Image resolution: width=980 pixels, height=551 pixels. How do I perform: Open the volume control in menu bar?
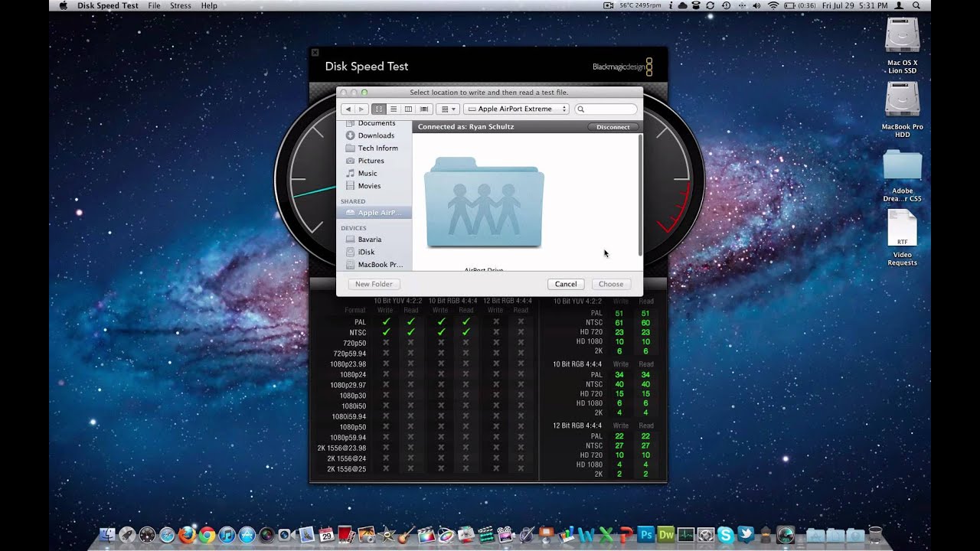tap(756, 5)
